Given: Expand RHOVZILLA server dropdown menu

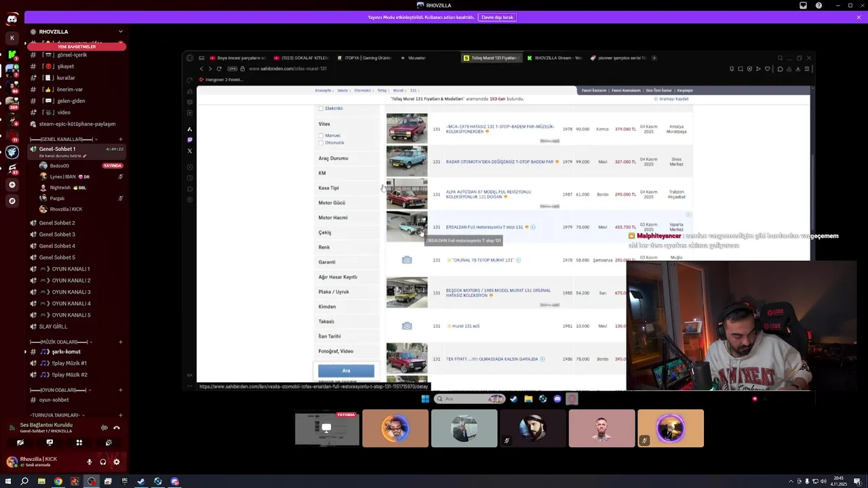Looking at the screenshot, I should coord(121,32).
